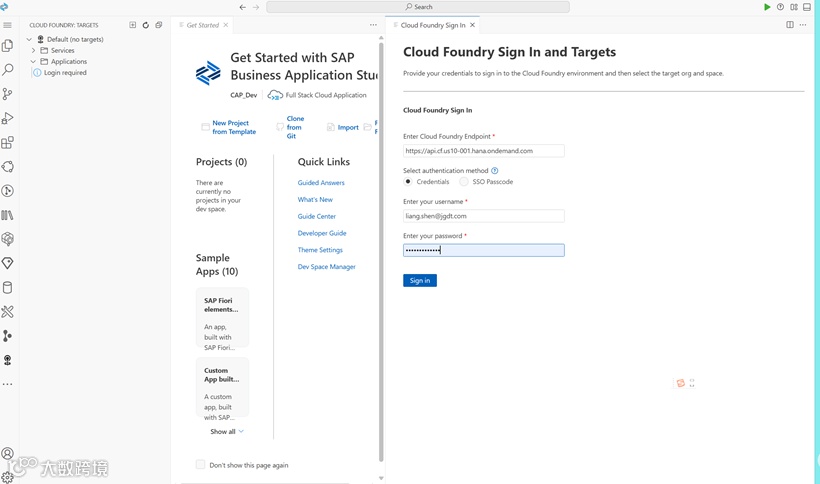Open the Guided Answers quick link
Image resolution: width=820 pixels, height=484 pixels.
[x=321, y=183]
